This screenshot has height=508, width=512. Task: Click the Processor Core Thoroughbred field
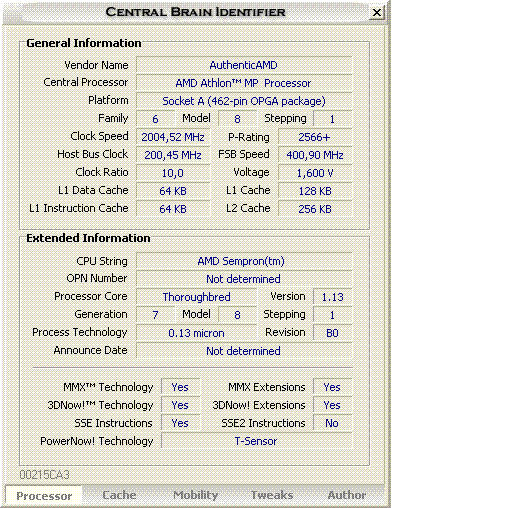tap(197, 297)
